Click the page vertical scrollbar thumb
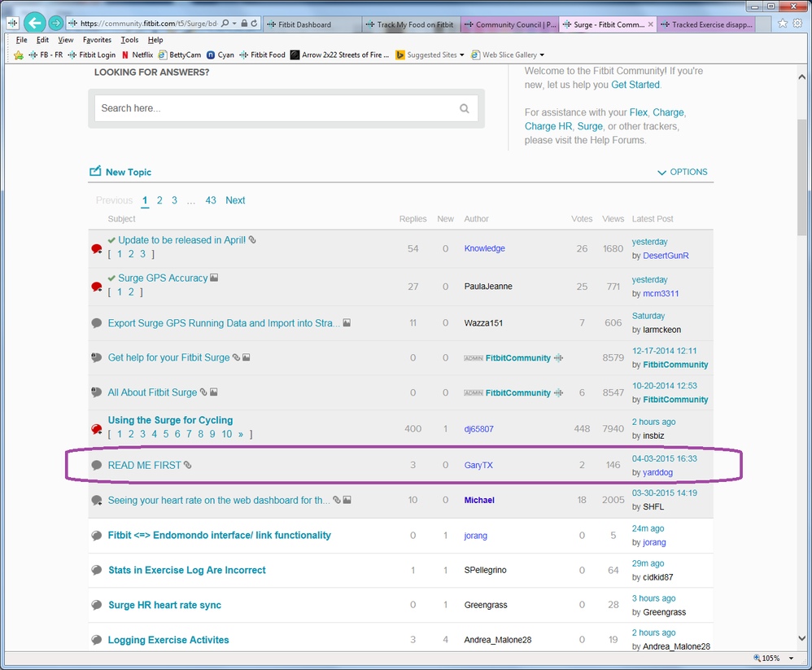Image resolution: width=812 pixels, height=670 pixels. tap(801, 177)
